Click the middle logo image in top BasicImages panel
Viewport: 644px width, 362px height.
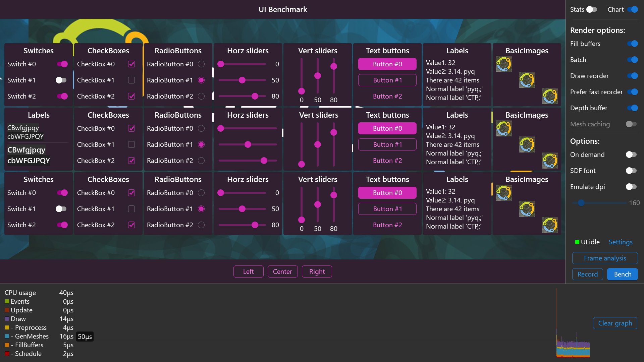pyautogui.click(x=527, y=80)
